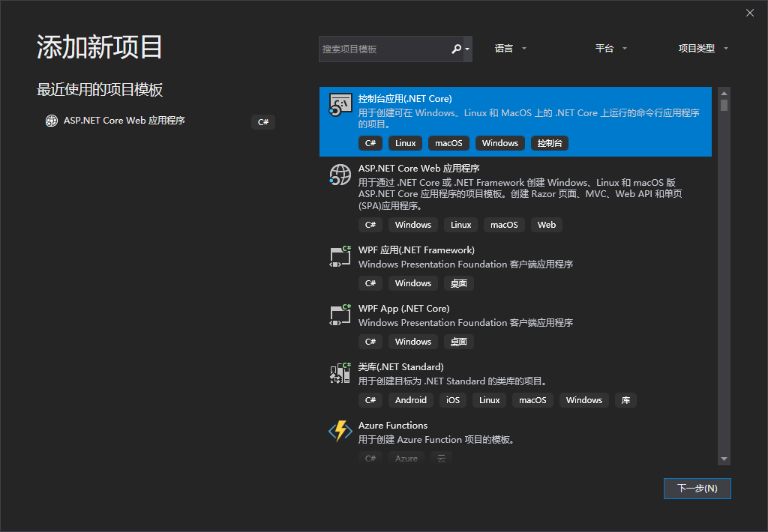
Task: Click 库 tag on class library template
Action: [626, 400]
